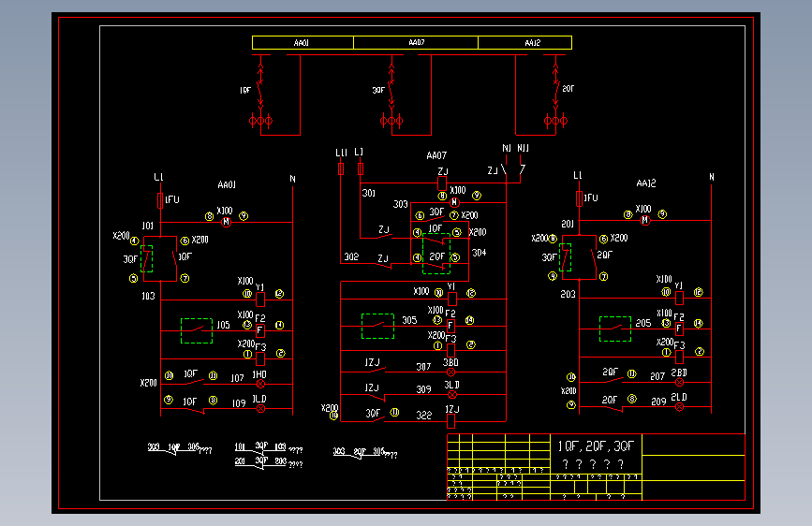Screen dimensions: 812x526
Task: Select the 1ZJ relay coil on wire 322
Action: [x=450, y=421]
